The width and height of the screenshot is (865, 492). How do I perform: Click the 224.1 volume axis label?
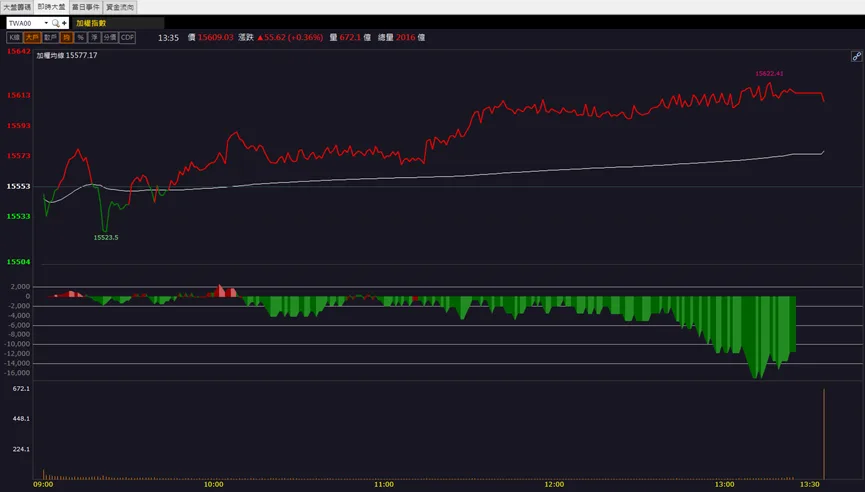22,450
